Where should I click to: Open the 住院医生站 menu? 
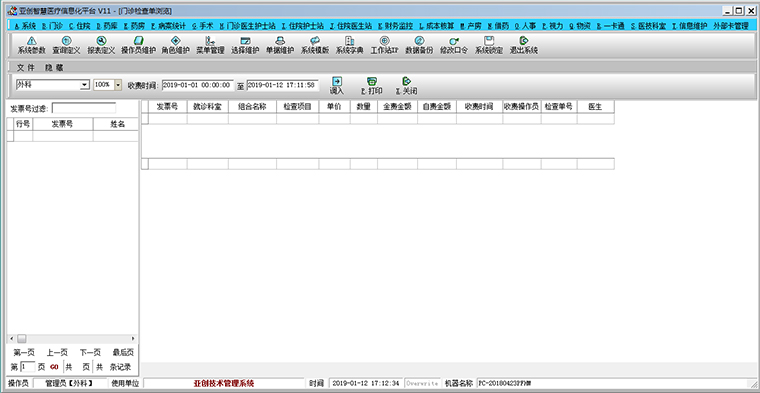coord(351,26)
